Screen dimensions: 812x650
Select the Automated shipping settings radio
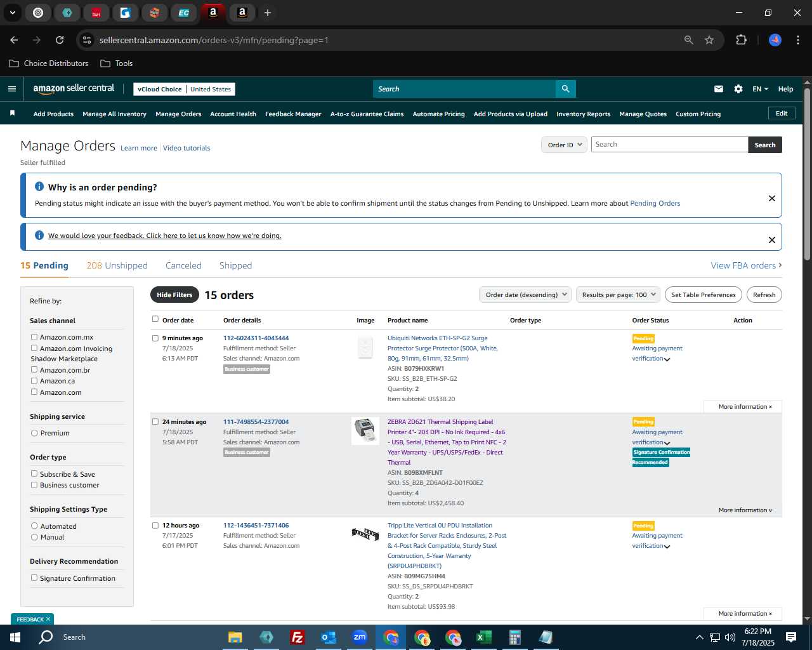click(34, 526)
